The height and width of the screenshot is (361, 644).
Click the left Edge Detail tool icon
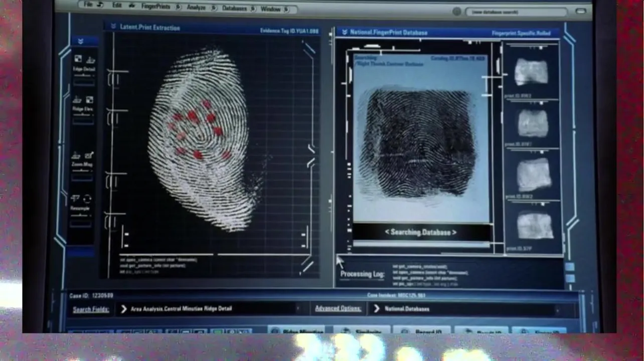click(x=78, y=59)
